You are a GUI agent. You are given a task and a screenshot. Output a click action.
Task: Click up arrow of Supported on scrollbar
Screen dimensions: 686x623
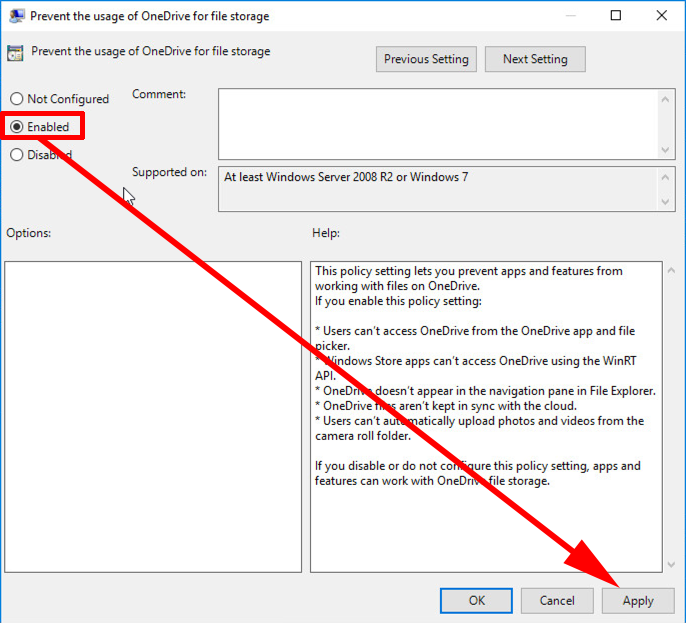(x=665, y=177)
